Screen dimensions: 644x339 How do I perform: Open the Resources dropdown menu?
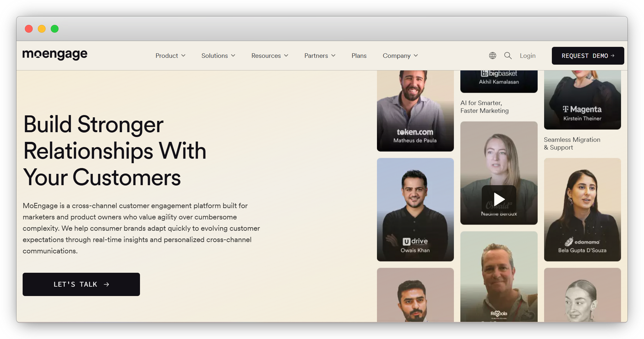coord(270,56)
